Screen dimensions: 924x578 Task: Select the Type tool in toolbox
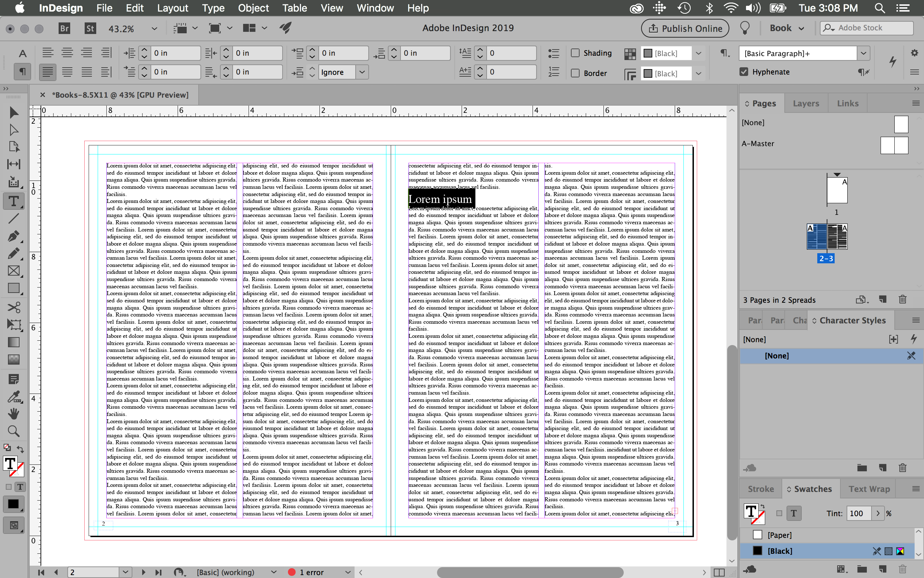click(13, 201)
